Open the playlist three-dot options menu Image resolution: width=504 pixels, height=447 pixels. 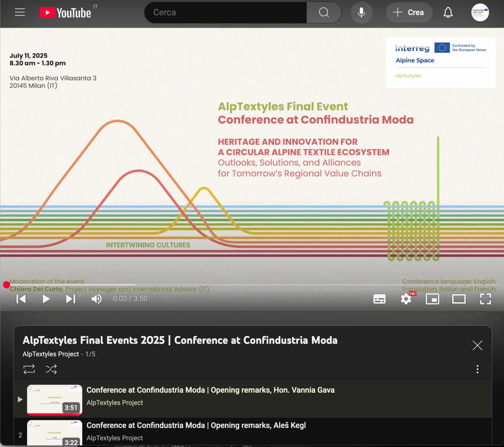pos(477,369)
